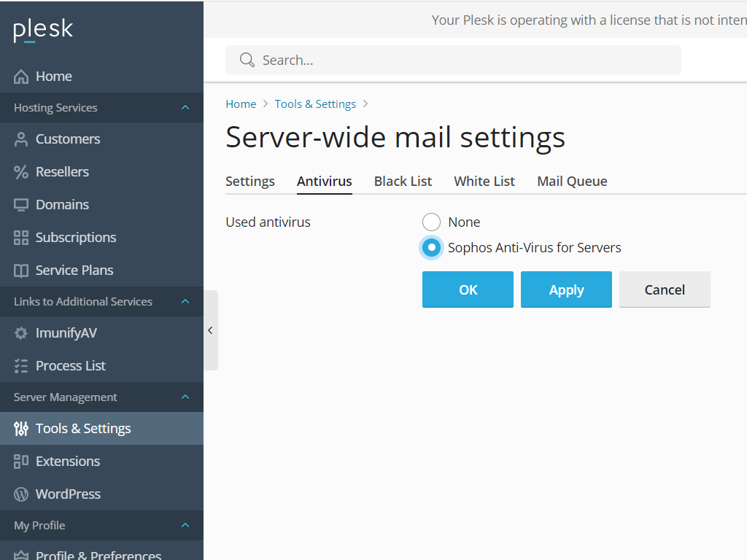
Task: Click the Apply button
Action: (566, 289)
